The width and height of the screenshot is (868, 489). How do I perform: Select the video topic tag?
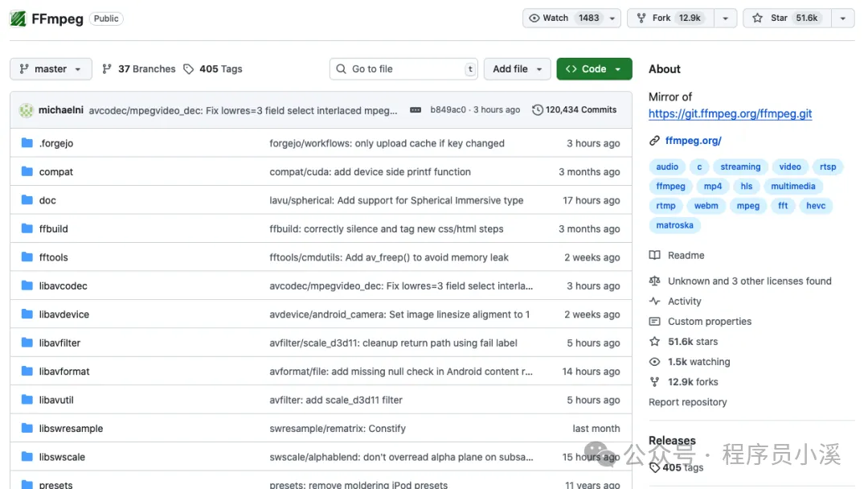click(790, 166)
